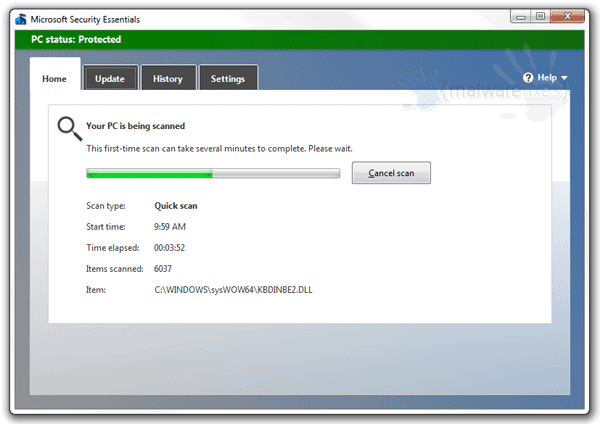Open the Settings tab
The image size is (600, 424).
[228, 79]
